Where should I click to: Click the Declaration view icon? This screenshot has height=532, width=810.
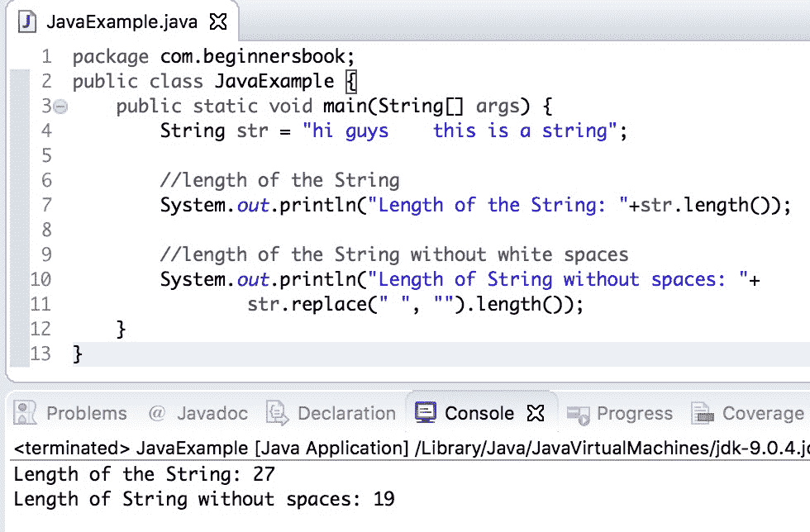click(x=277, y=413)
